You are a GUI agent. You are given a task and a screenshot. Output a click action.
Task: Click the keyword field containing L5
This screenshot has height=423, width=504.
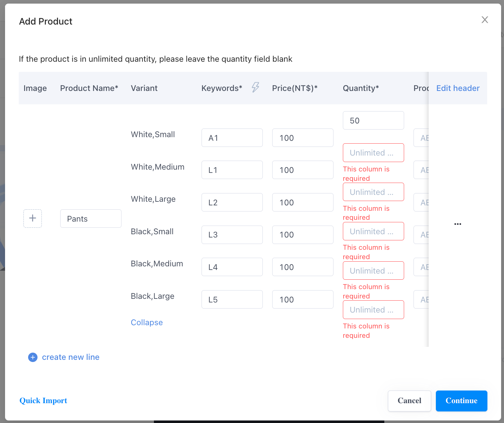(232, 300)
